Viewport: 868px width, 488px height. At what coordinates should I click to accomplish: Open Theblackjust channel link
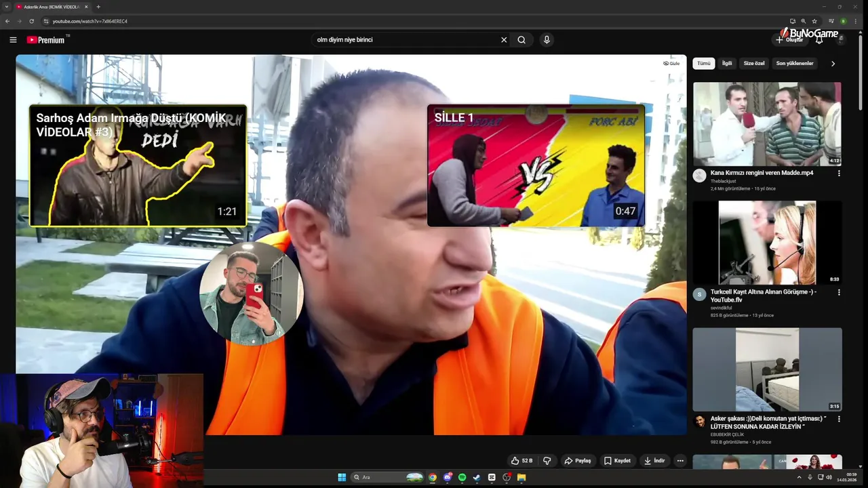[x=723, y=181]
